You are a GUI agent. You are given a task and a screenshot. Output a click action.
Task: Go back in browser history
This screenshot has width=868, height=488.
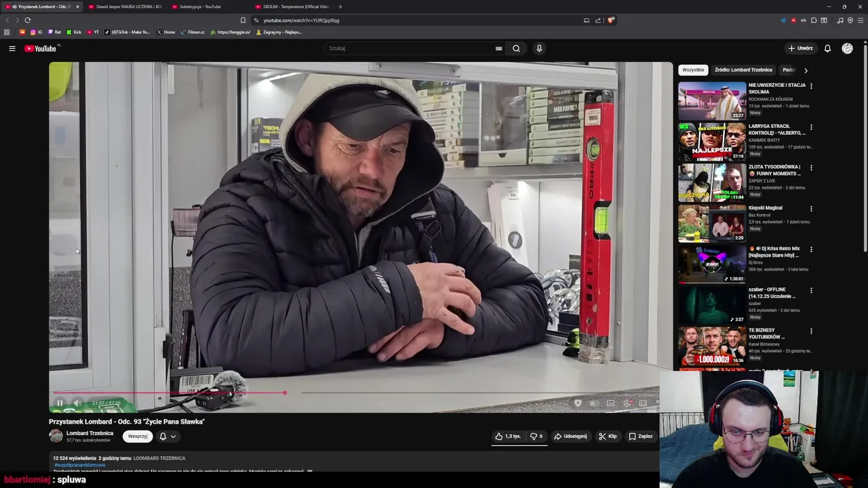(8, 20)
